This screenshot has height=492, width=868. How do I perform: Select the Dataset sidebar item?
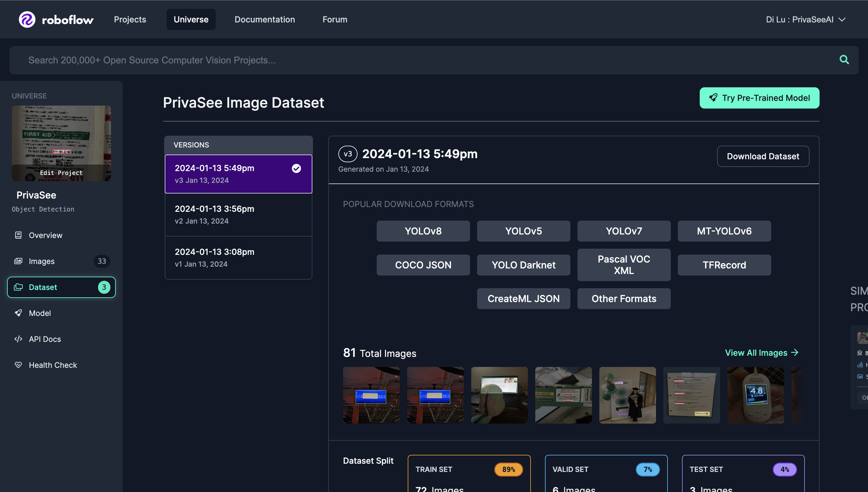point(61,287)
